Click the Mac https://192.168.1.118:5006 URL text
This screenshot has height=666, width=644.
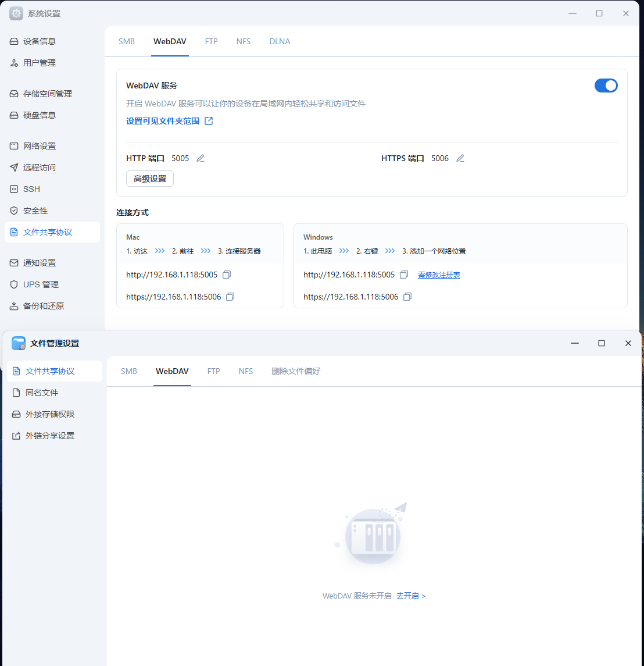click(173, 297)
